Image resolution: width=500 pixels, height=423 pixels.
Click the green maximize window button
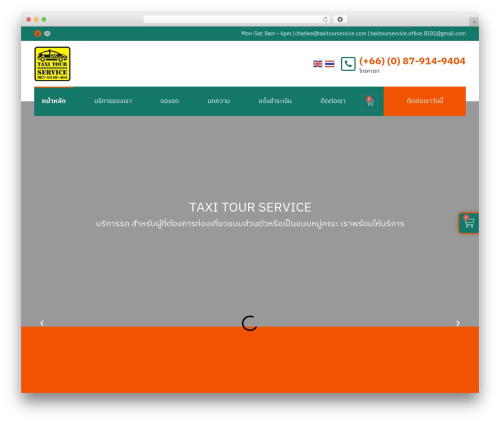44,19
